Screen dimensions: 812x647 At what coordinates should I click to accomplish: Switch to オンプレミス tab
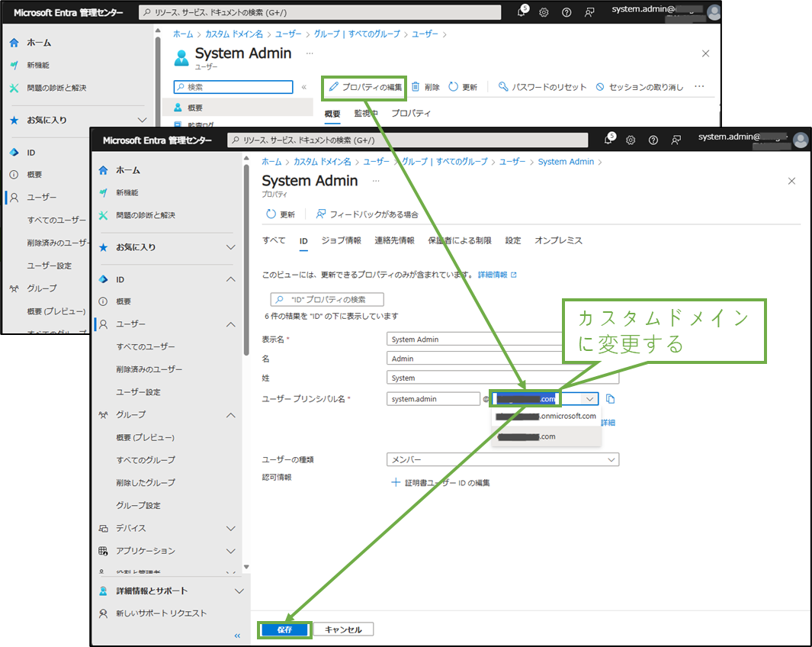tap(558, 240)
